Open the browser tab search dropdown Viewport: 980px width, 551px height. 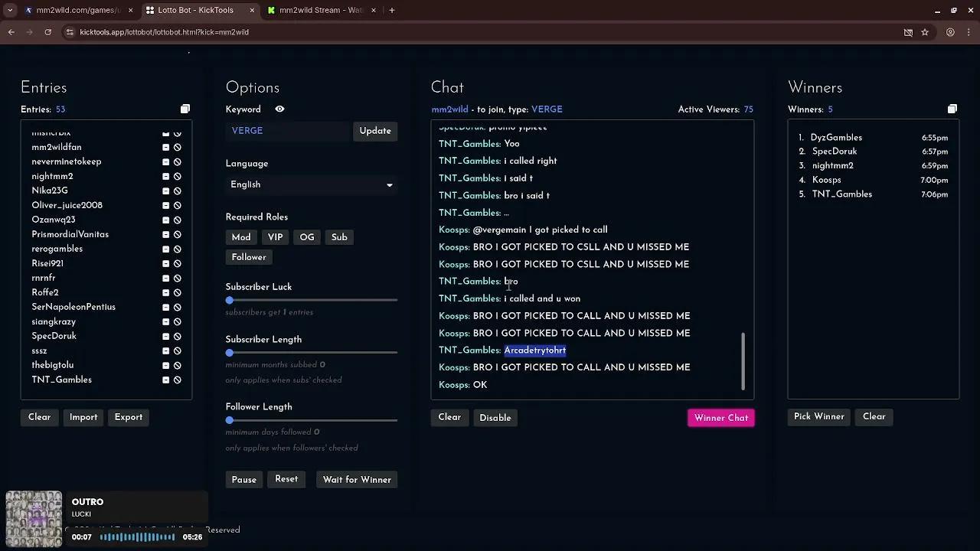point(10,10)
